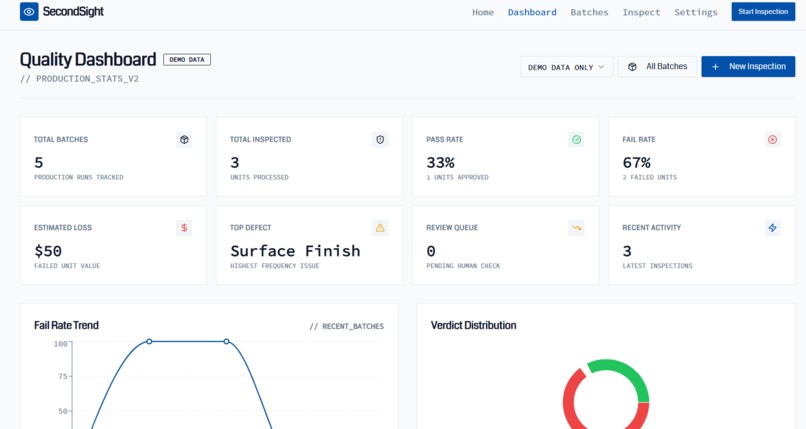Viewport: 806px width, 429px height.
Task: Click the 'LATEST INSPECTIONS' caption
Action: point(657,266)
